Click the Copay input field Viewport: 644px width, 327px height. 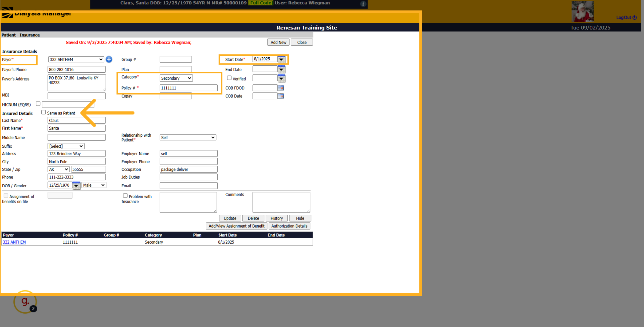pyautogui.click(x=175, y=96)
